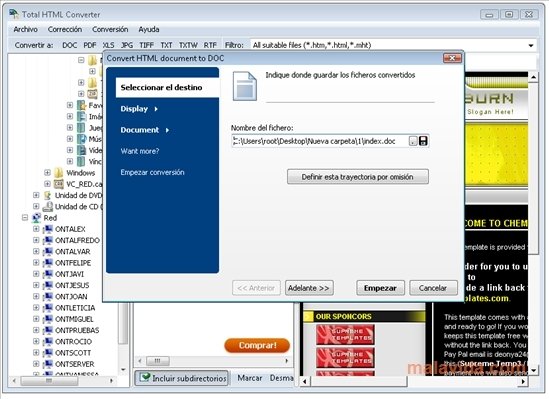549x399 pixels.
Task: Expand the Unidad de DVD node
Action: (x=36, y=195)
